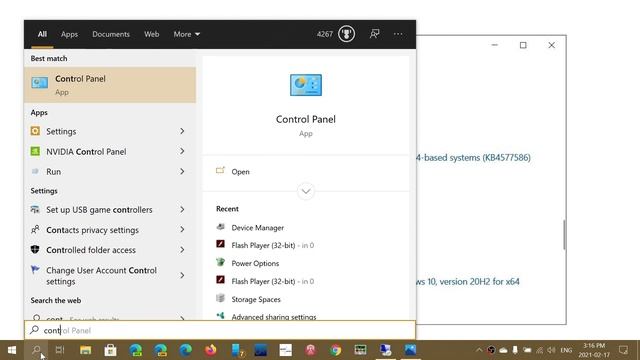Viewport: 640px width, 360px height.
Task: Open the Photos app on the taskbar
Action: point(410,350)
